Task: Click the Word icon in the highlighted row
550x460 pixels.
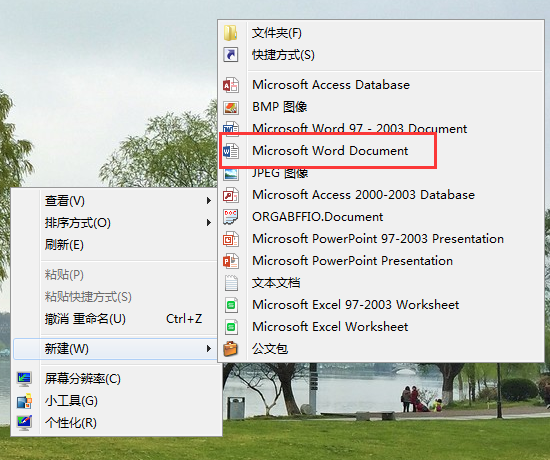Action: (x=231, y=151)
